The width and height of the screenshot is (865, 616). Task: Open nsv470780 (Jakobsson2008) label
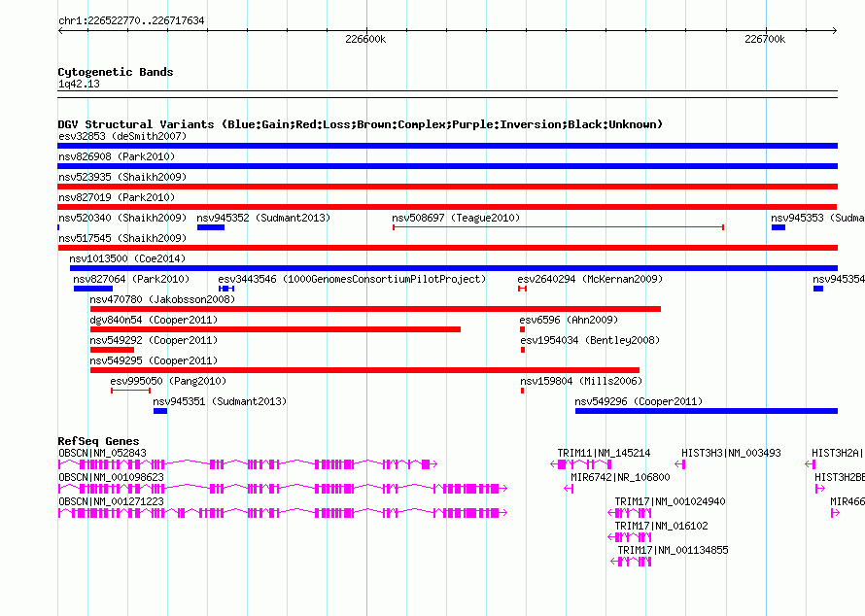(x=162, y=299)
